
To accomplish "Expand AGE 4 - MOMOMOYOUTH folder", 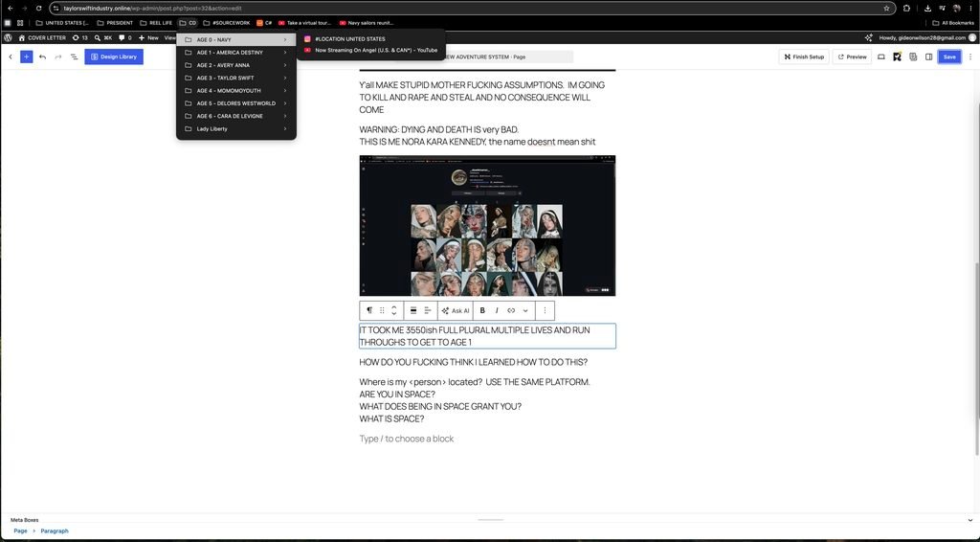I will [236, 91].
